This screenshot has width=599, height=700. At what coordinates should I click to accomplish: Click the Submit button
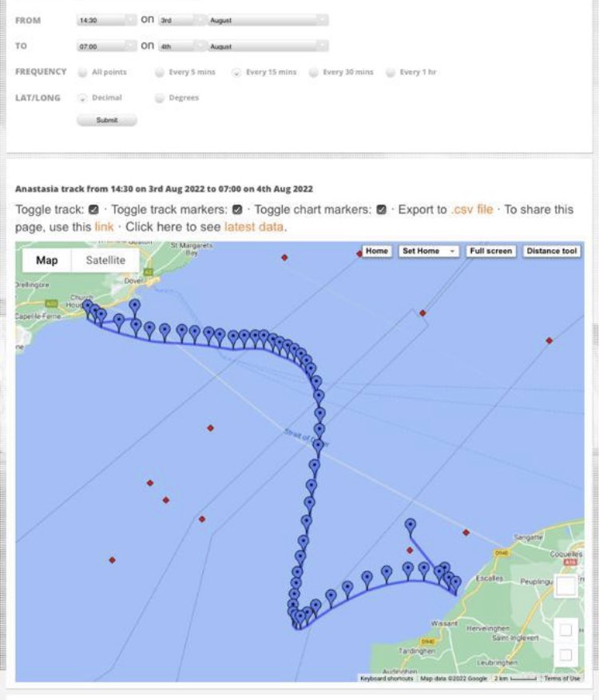(x=107, y=120)
